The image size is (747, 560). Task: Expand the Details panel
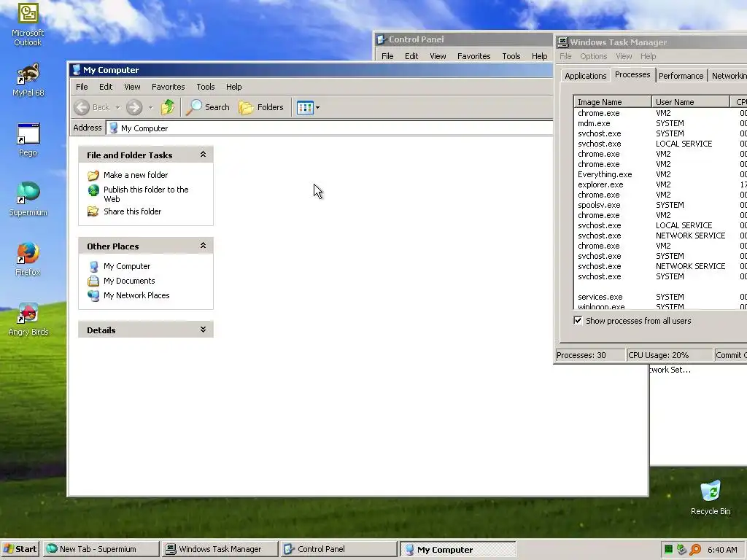[x=203, y=330]
